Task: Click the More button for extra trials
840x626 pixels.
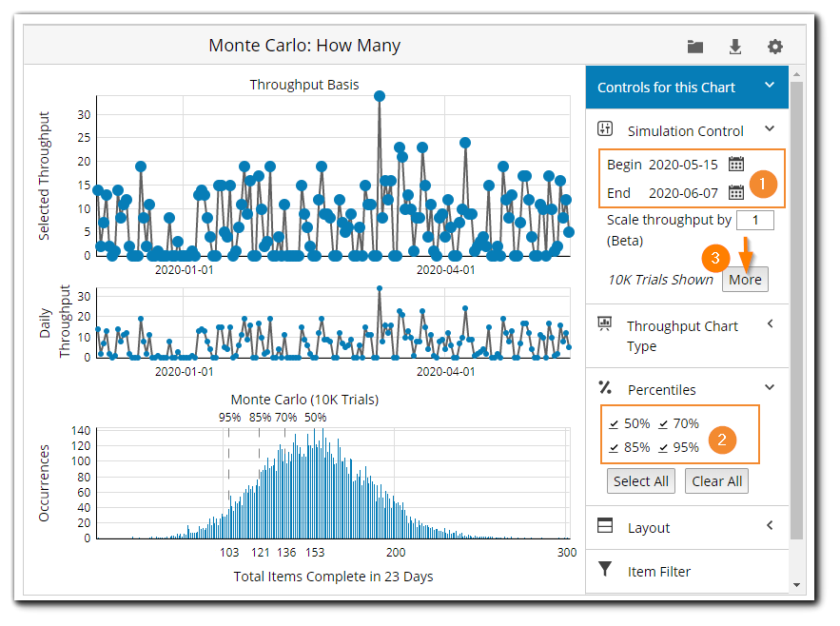Action: coord(745,279)
